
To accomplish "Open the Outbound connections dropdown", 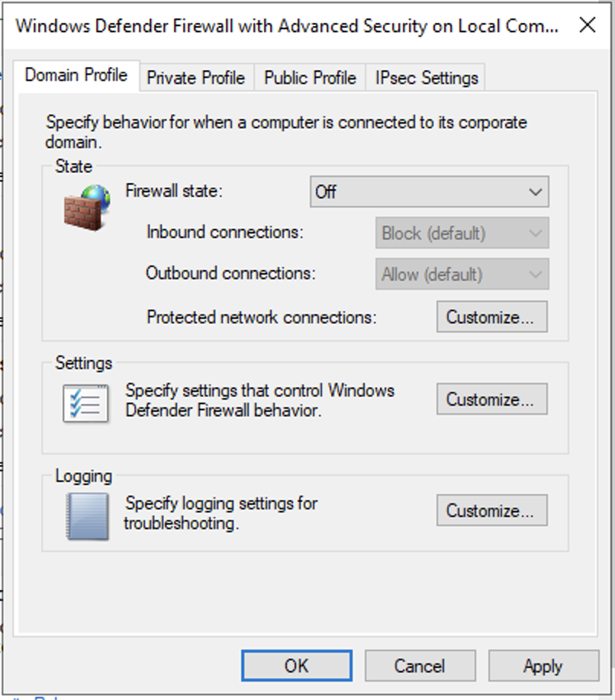I will pyautogui.click(x=462, y=274).
